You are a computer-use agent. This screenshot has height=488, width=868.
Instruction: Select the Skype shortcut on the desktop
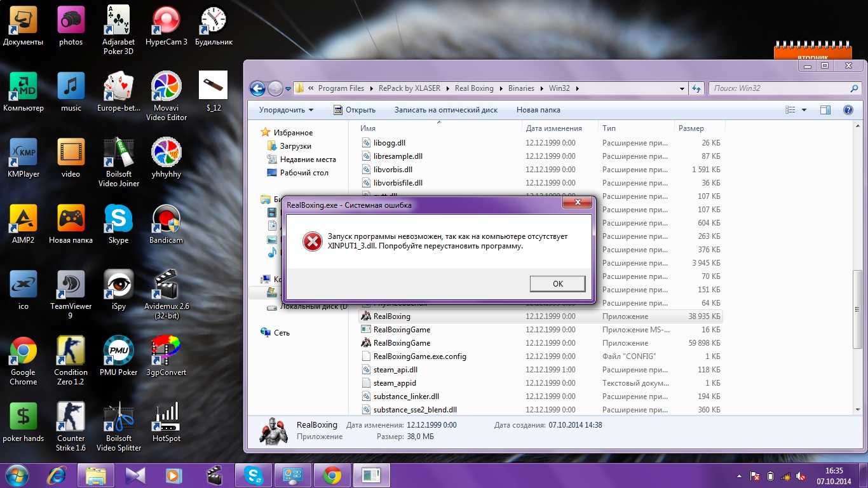pos(118,224)
